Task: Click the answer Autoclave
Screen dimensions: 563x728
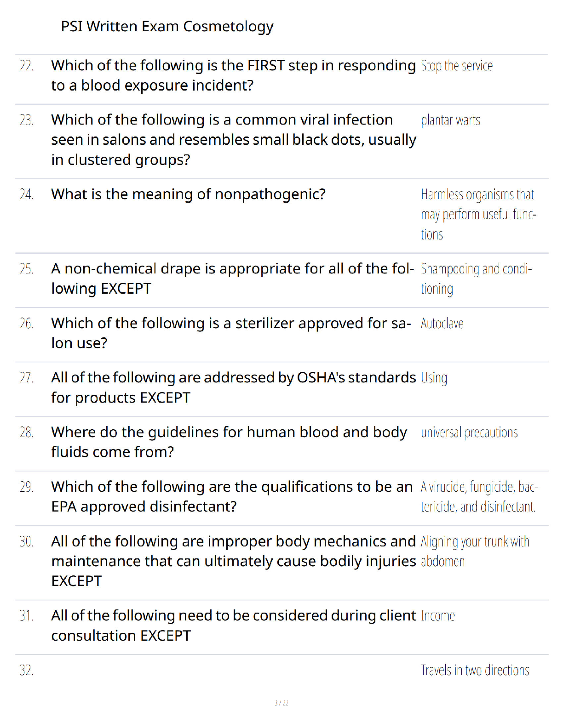Action: click(442, 324)
